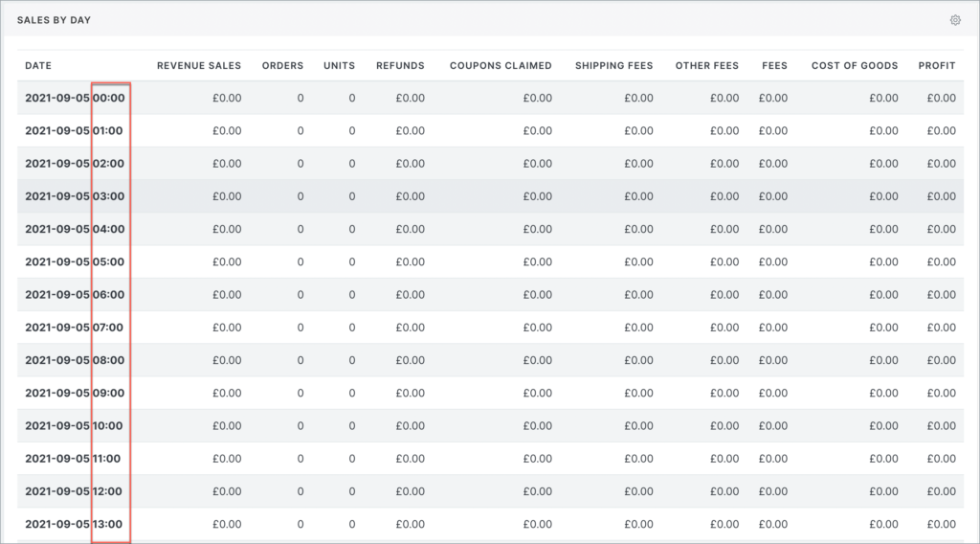Sort by the Profit column header
The height and width of the screenshot is (544, 980).
pos(936,66)
